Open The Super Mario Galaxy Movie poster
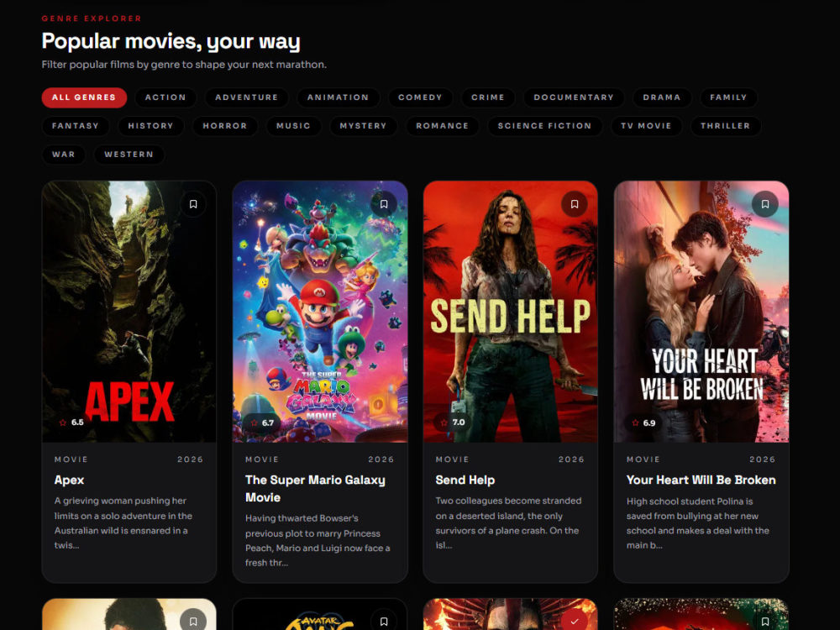The image size is (840, 630). pyautogui.click(x=320, y=312)
